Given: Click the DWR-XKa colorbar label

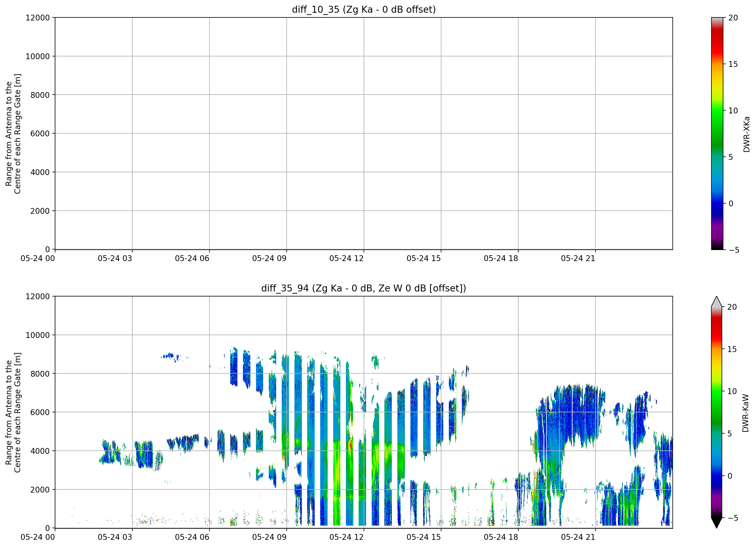Looking at the screenshot, I should (746, 134).
